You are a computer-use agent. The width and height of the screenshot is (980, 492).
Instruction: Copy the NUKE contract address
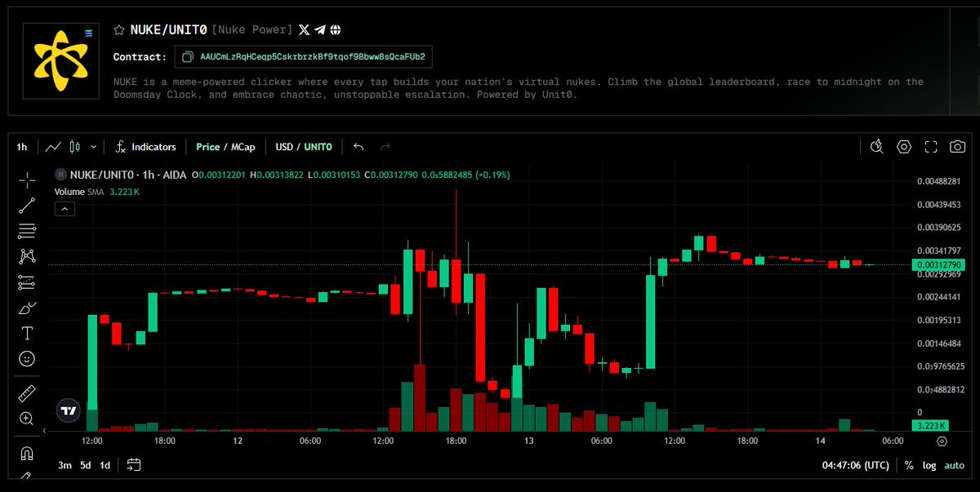coord(186,57)
